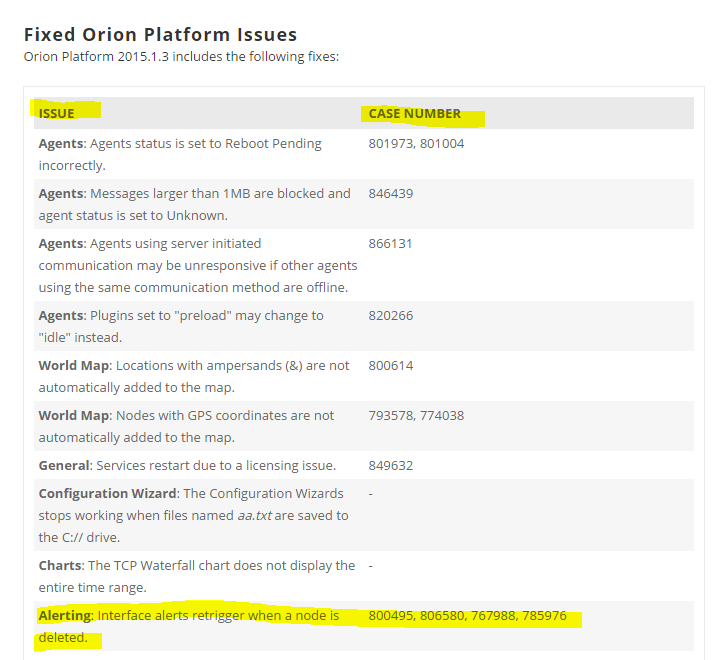Select the 'Interface alerts retrigger' Alerting issue

coord(189,626)
